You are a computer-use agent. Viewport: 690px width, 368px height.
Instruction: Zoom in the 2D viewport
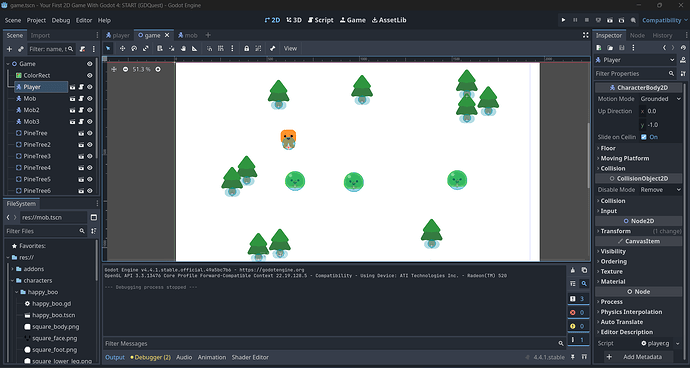pos(158,70)
